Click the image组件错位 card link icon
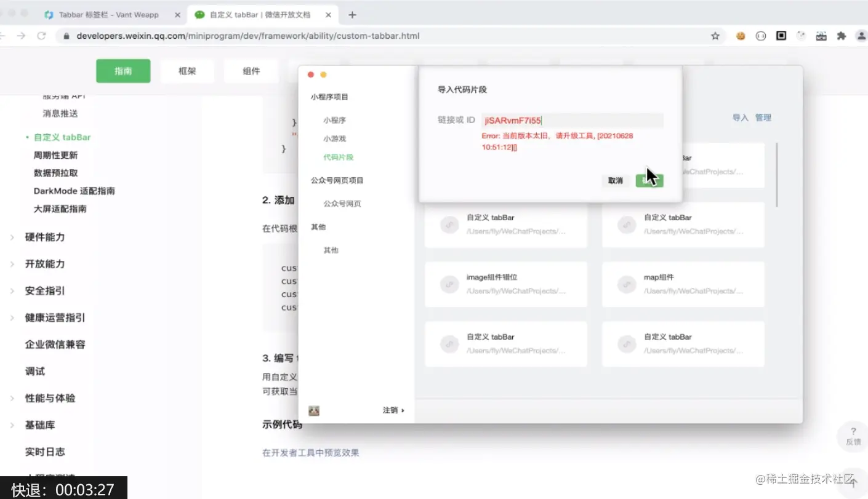This screenshot has width=868, height=499. point(449,284)
